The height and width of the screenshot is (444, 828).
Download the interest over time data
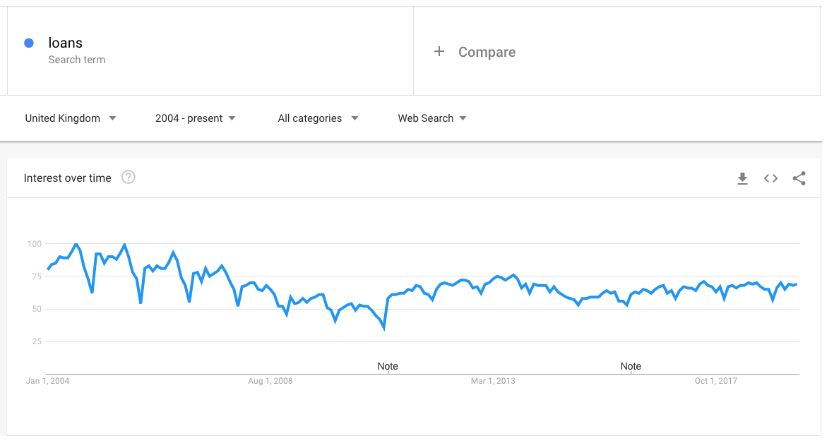(x=742, y=178)
